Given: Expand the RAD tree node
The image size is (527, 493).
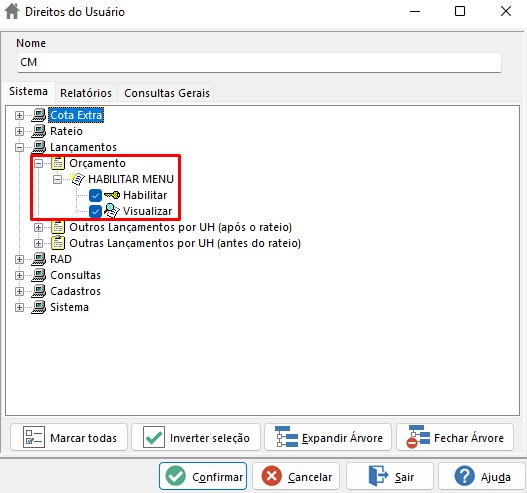Looking at the screenshot, I should 19,259.
